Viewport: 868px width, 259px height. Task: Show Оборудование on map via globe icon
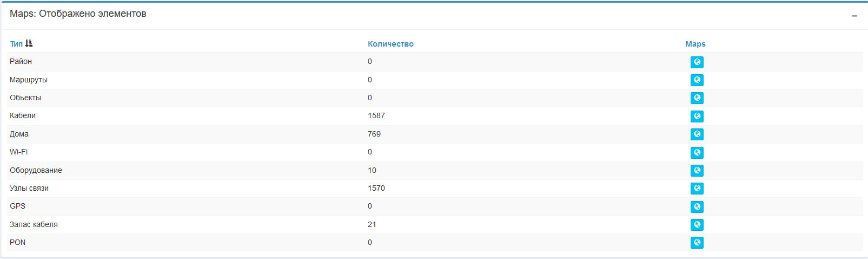click(x=697, y=171)
